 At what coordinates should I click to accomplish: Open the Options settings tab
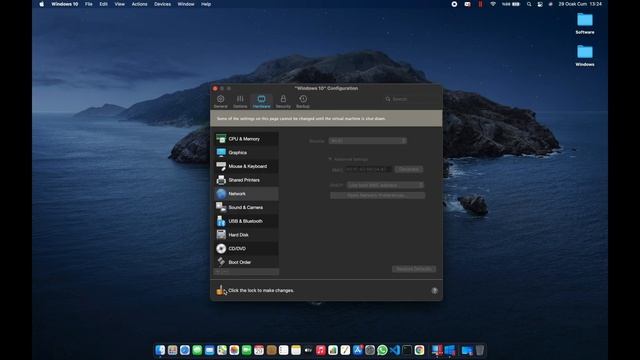[240, 101]
